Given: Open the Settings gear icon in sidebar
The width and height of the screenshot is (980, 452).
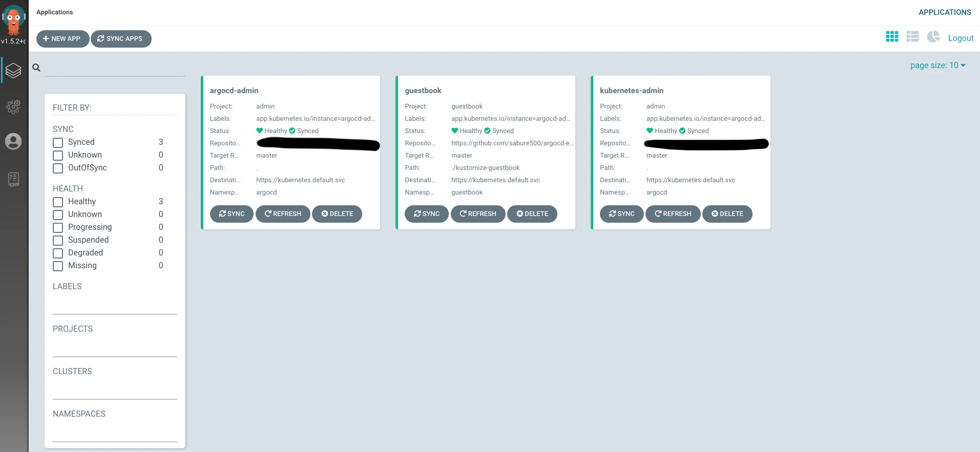Looking at the screenshot, I should pos(13,106).
